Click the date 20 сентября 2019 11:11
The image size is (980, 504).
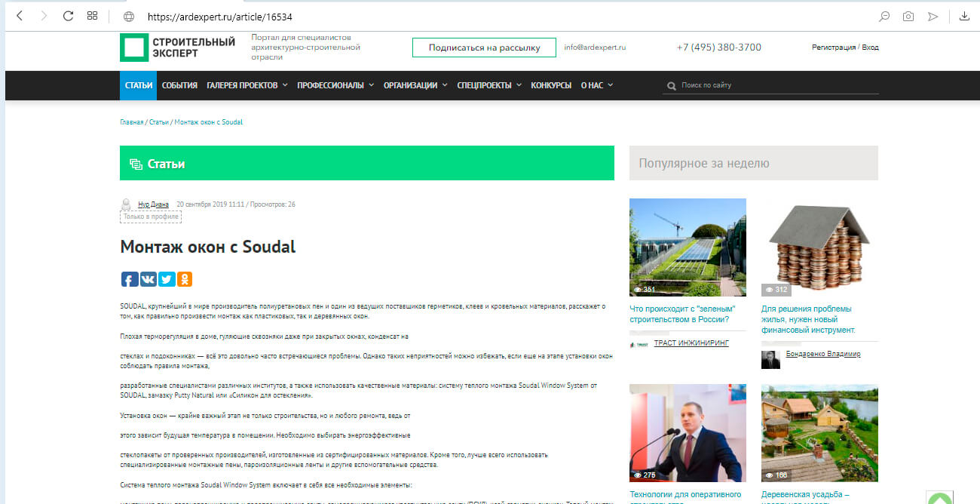210,204
